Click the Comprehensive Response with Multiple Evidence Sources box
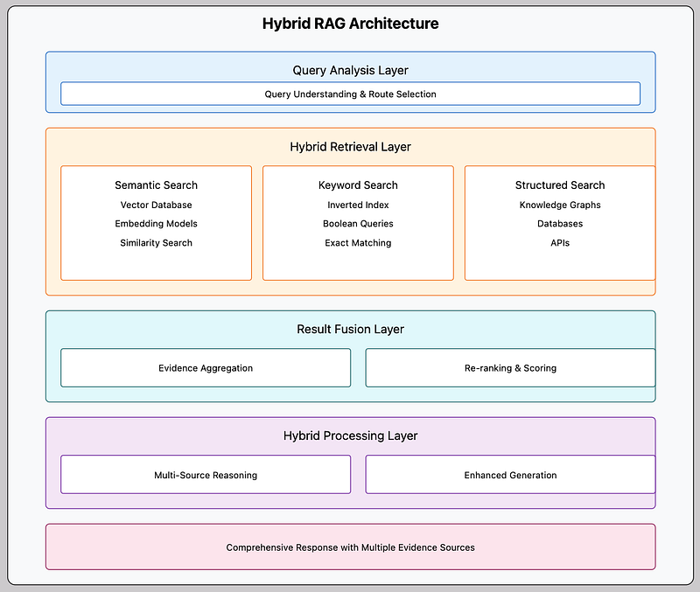 (350, 547)
